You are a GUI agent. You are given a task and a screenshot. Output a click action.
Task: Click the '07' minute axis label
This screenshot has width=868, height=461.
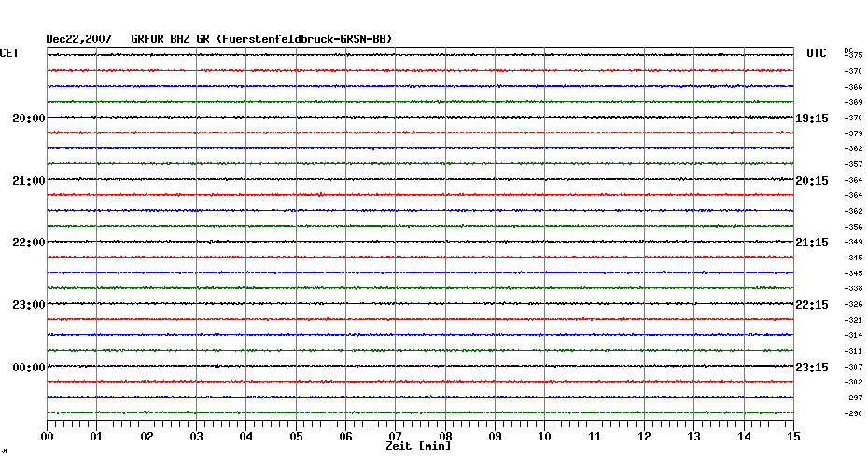pos(395,437)
